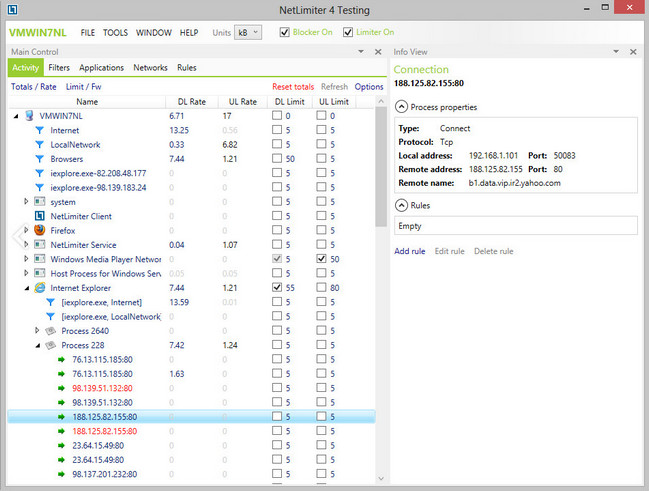Switch to Limit / Fw view
Viewport: 649px width, 491px height.
tap(83, 87)
